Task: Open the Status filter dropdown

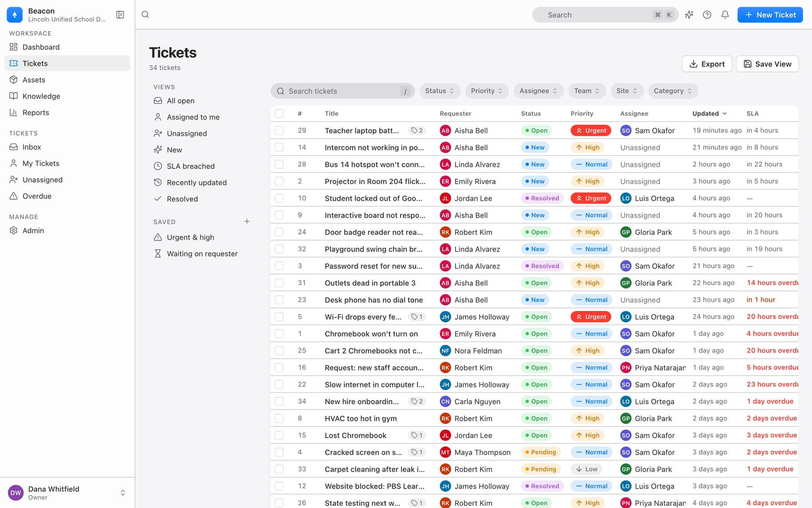Action: pyautogui.click(x=440, y=91)
